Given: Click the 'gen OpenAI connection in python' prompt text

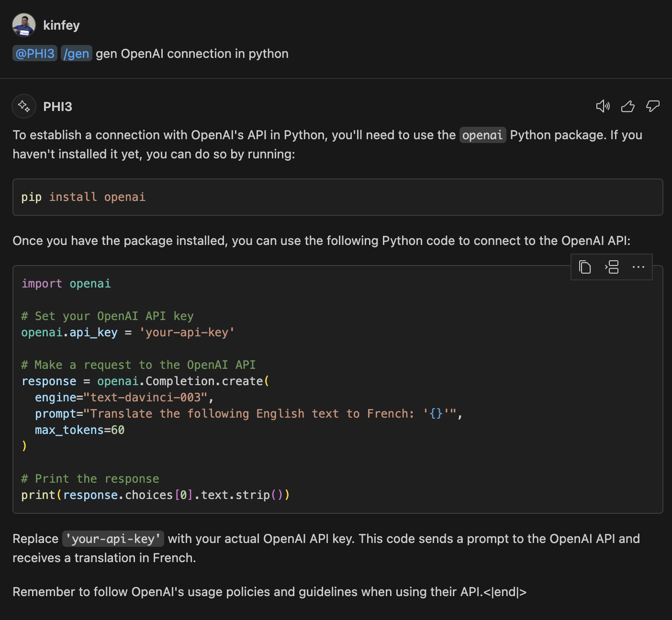Looking at the screenshot, I should (192, 54).
